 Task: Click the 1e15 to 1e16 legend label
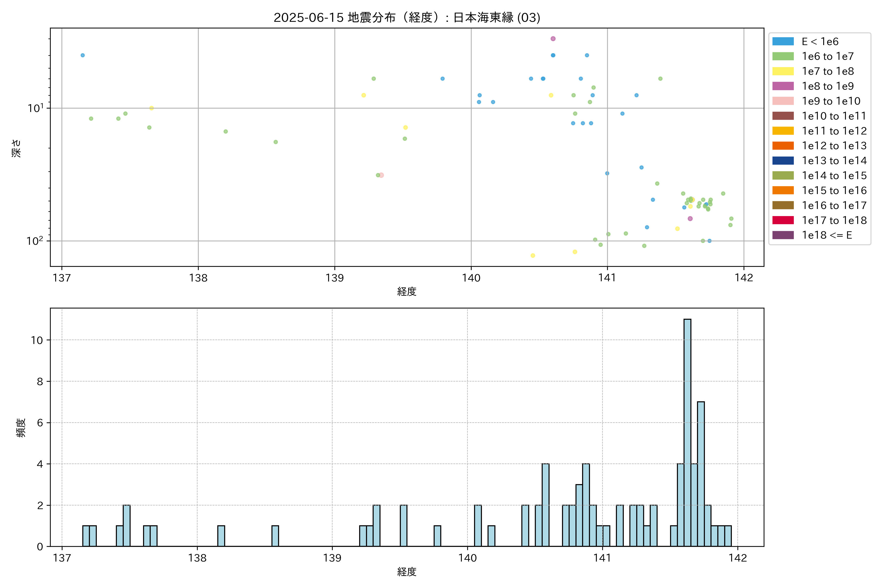tap(834, 191)
